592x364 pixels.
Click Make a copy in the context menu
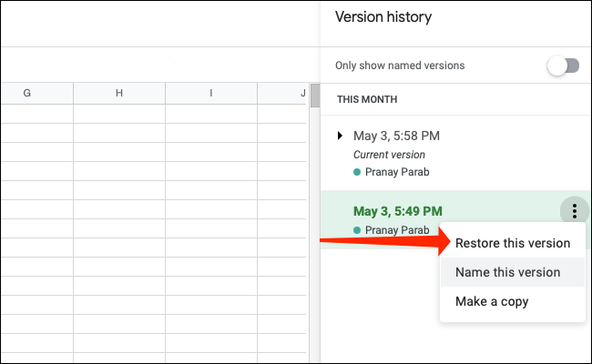[492, 301]
